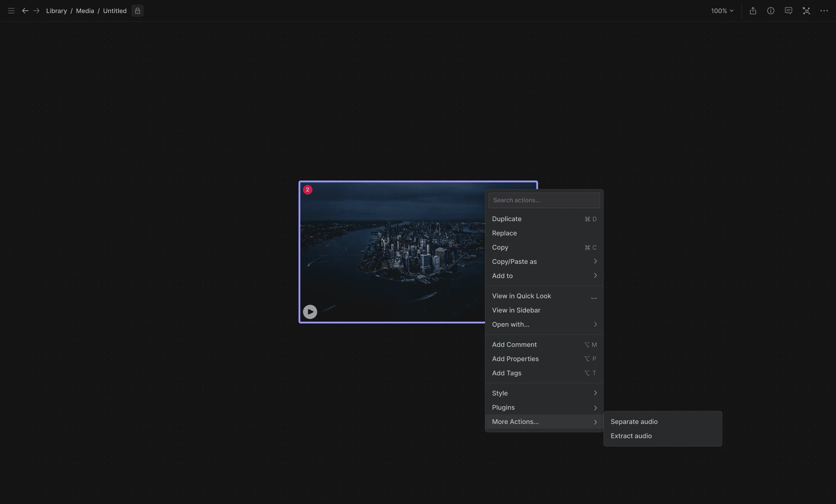
Task: Select View in Quick Look
Action: (544, 296)
